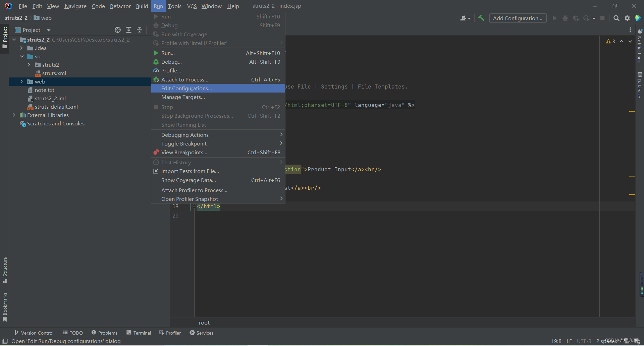644x346 pixels.
Task: Open the File menu
Action: (23, 6)
